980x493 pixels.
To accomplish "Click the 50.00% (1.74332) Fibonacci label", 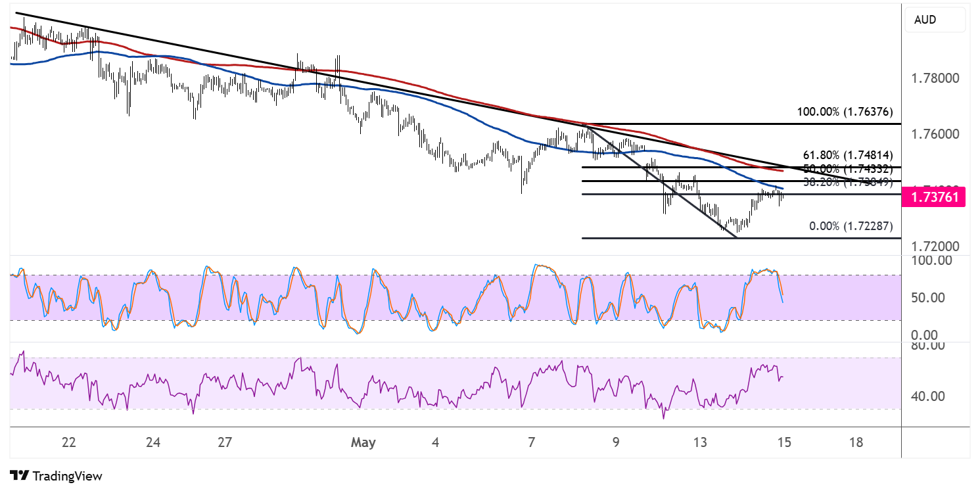I will 847,168.
